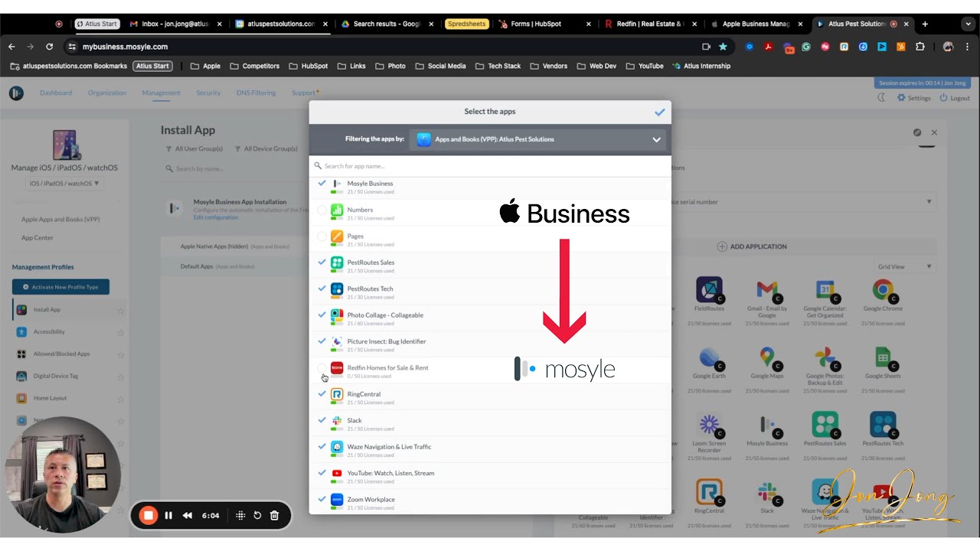Open the HubSpot bookmarks folder
This screenshot has width=980, height=551.
pyautogui.click(x=309, y=66)
